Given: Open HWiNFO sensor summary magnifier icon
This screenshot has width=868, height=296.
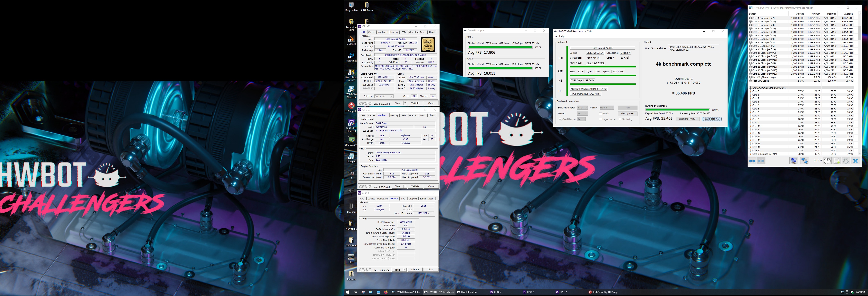Looking at the screenshot, I should click(x=793, y=161).
